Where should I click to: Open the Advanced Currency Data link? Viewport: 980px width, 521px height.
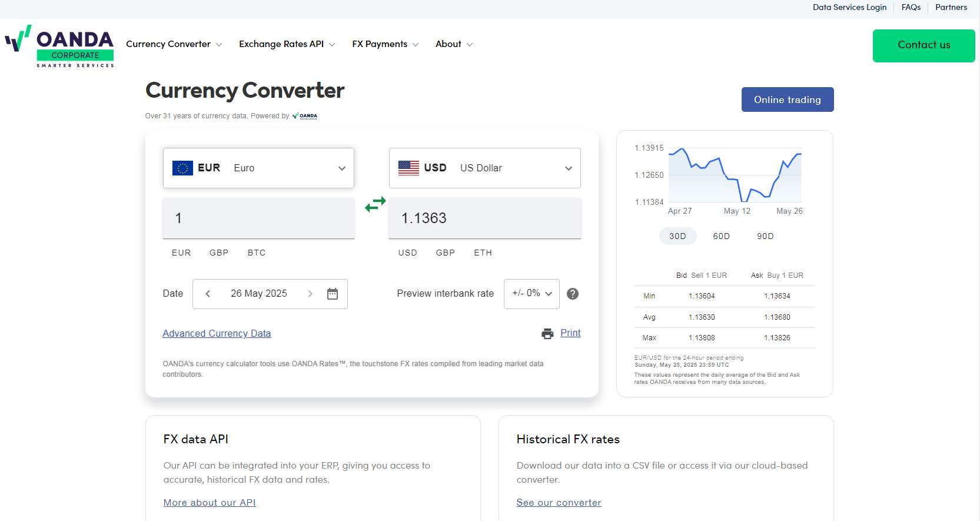click(217, 334)
